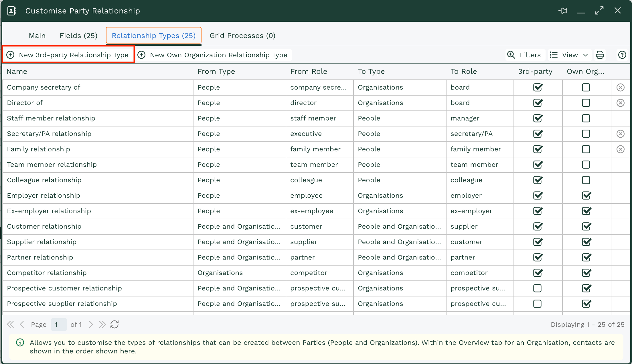The height and width of the screenshot is (364, 632).
Task: Click the page number input field
Action: [59, 324]
